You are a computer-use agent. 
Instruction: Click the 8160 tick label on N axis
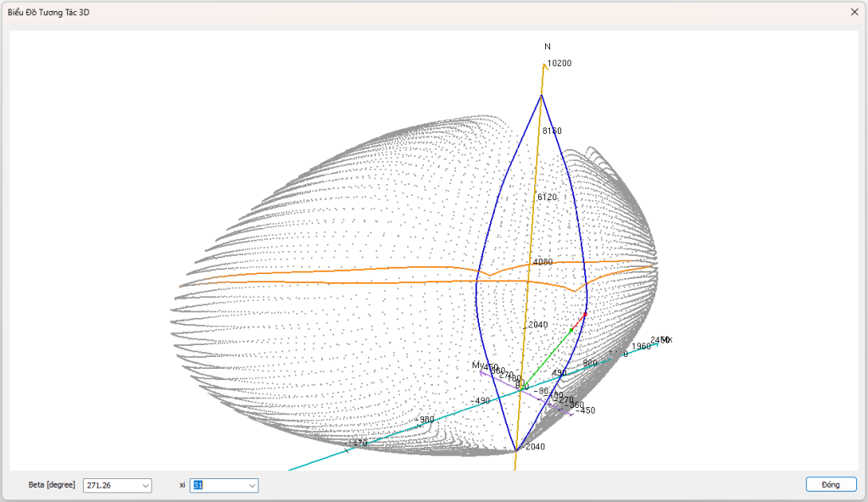tap(552, 131)
